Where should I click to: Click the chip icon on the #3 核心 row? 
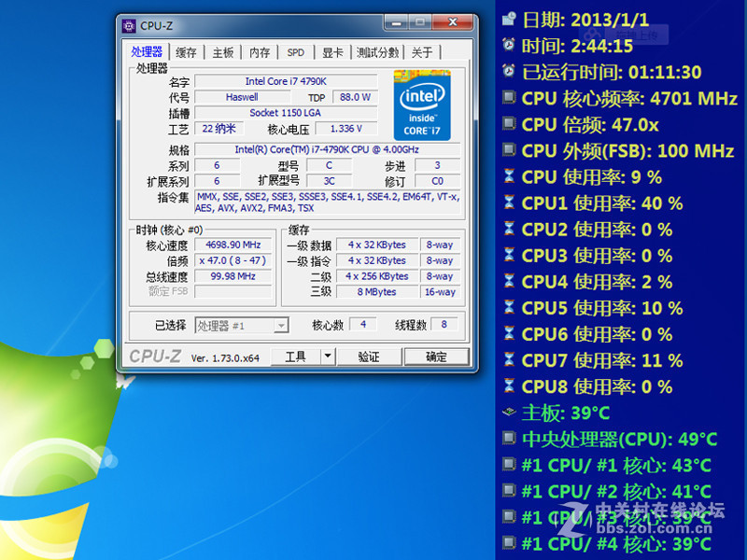point(509,516)
